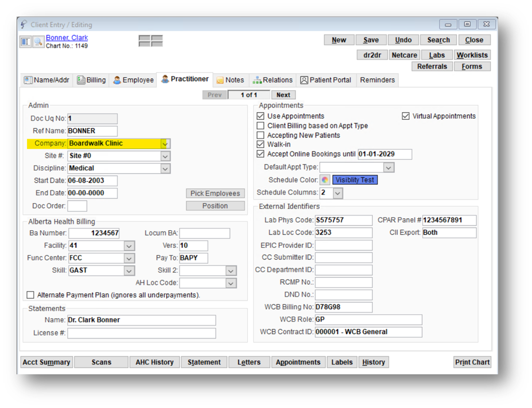Image resolution: width=532 pixels, height=408 pixels.
Task: Open the Default Appt Type dropdown
Action: [x=389, y=167]
